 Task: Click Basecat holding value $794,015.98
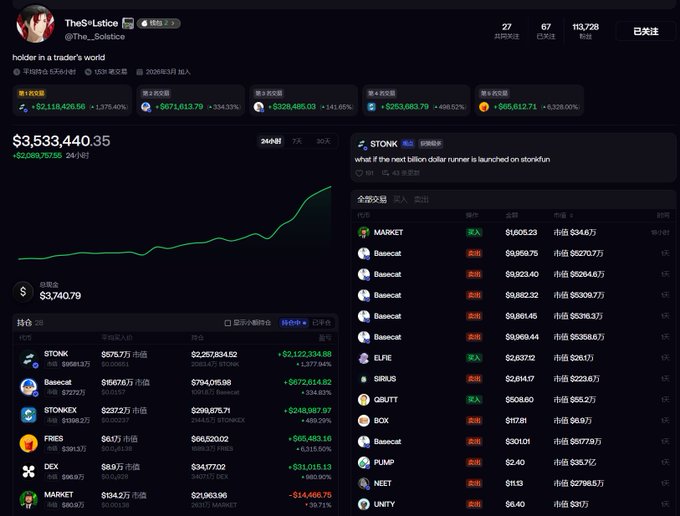(x=211, y=382)
